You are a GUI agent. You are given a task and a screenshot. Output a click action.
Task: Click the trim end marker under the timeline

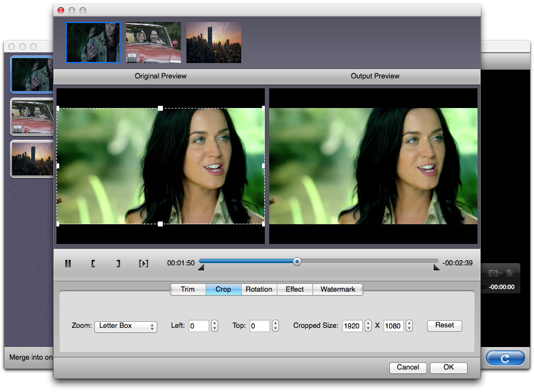click(x=436, y=268)
